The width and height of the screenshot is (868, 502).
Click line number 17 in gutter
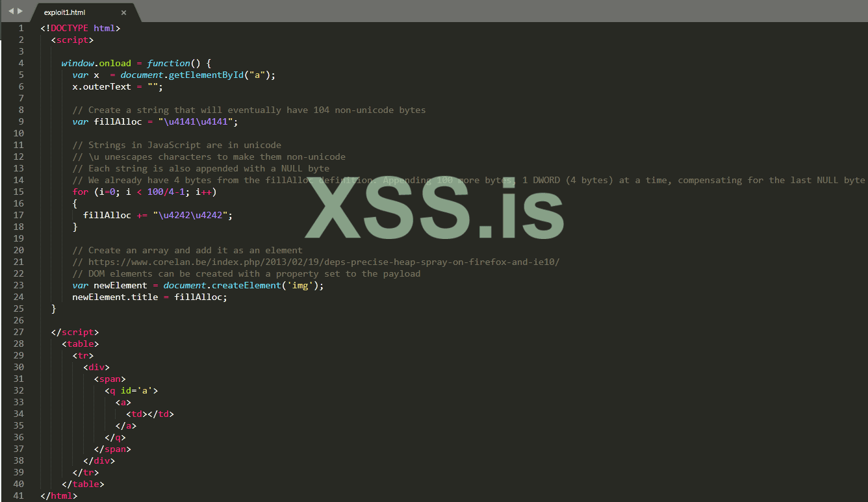pyautogui.click(x=18, y=215)
